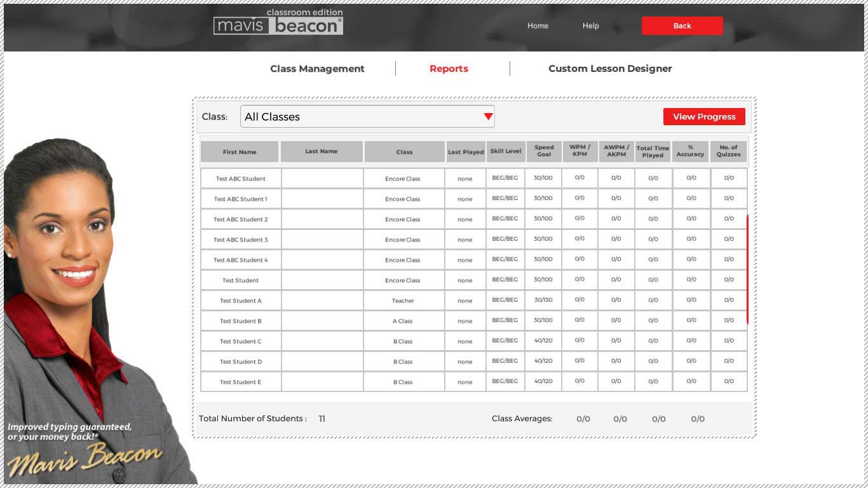The height and width of the screenshot is (488, 868).
Task: Click the Encore Class cell for Test Student
Action: tap(403, 280)
